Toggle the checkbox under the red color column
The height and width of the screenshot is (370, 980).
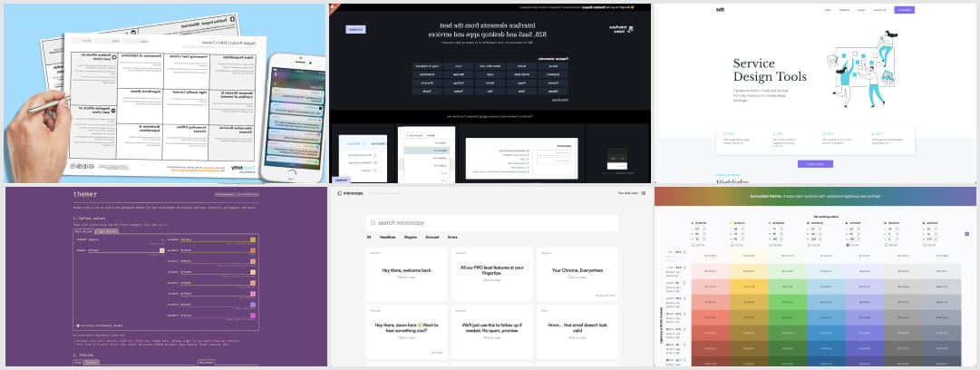(x=694, y=245)
